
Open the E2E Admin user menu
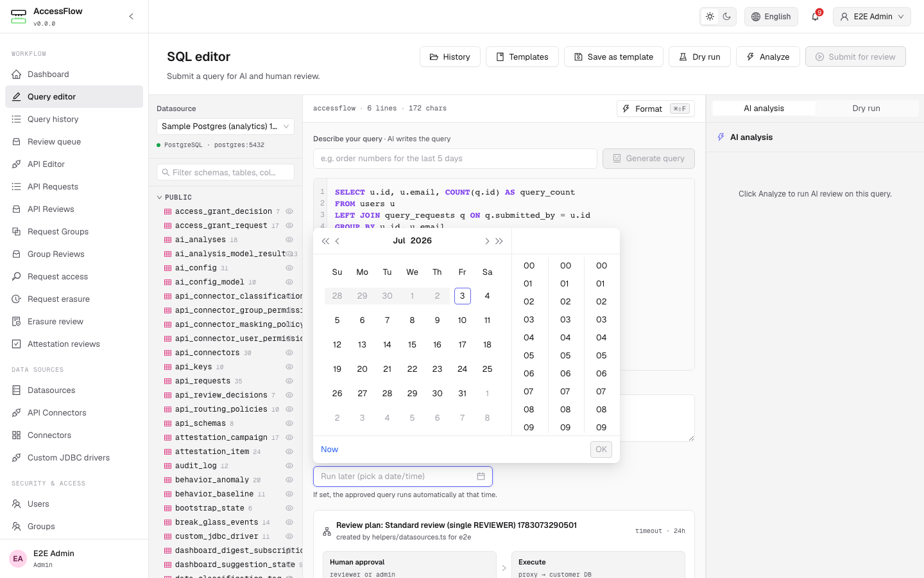point(872,17)
